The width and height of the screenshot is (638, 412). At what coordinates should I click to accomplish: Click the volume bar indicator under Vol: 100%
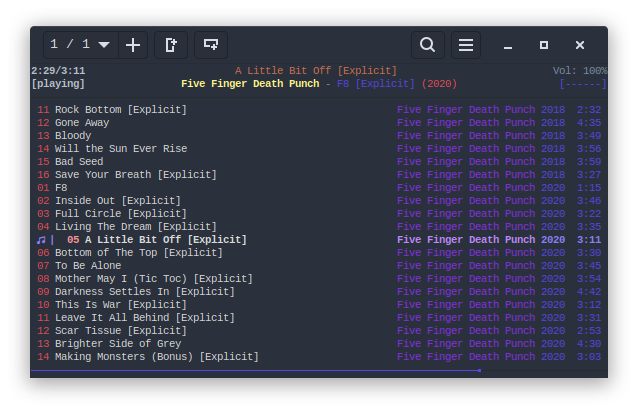[583, 84]
